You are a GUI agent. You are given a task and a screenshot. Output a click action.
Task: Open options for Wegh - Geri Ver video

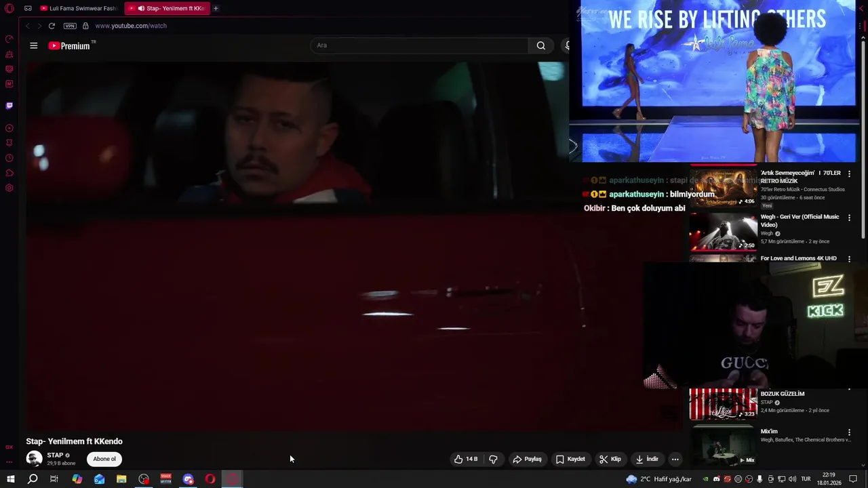[849, 218]
